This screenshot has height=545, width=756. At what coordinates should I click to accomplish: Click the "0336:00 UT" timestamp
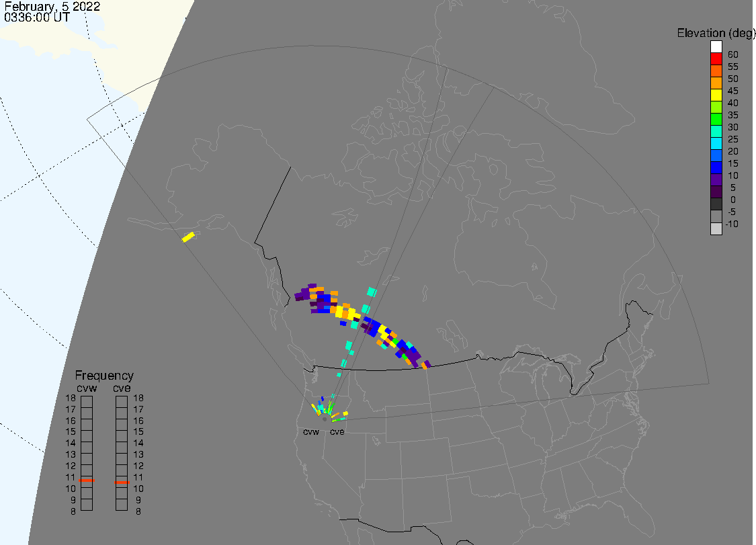click(37, 17)
